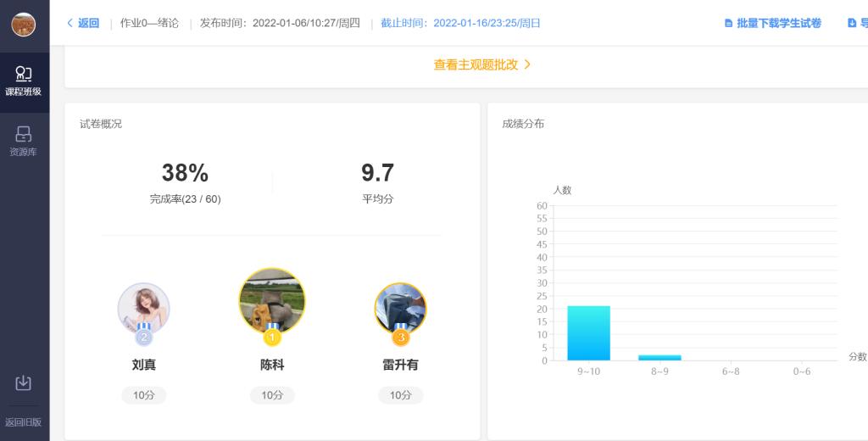Open the 查看主观题批改 link
This screenshot has width=868, height=441.
tap(476, 64)
